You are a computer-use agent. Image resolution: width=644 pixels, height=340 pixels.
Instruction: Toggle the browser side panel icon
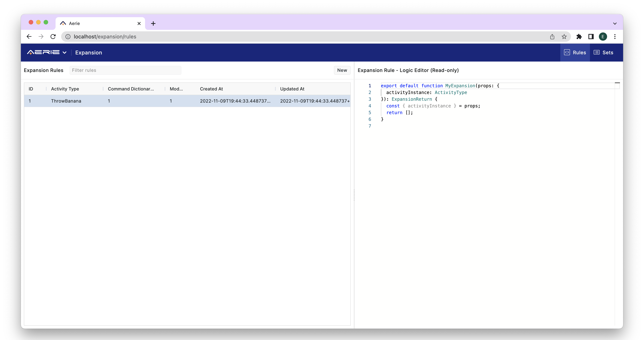coord(591,37)
